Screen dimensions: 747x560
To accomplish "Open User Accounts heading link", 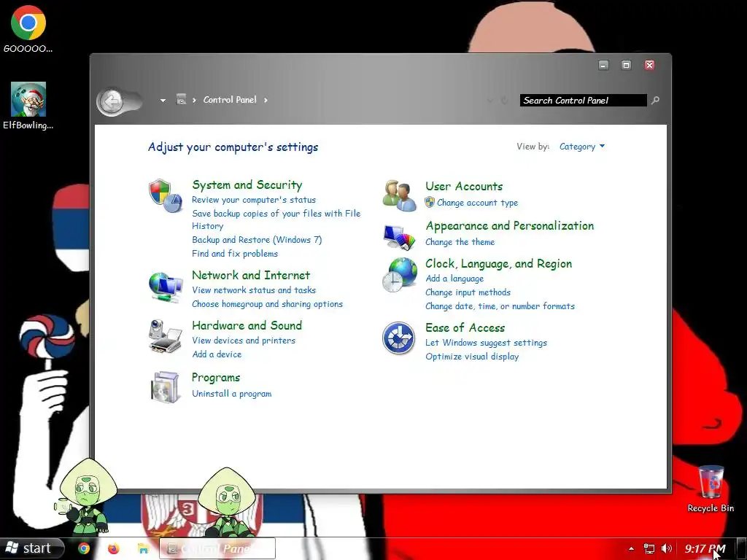I will click(x=463, y=186).
